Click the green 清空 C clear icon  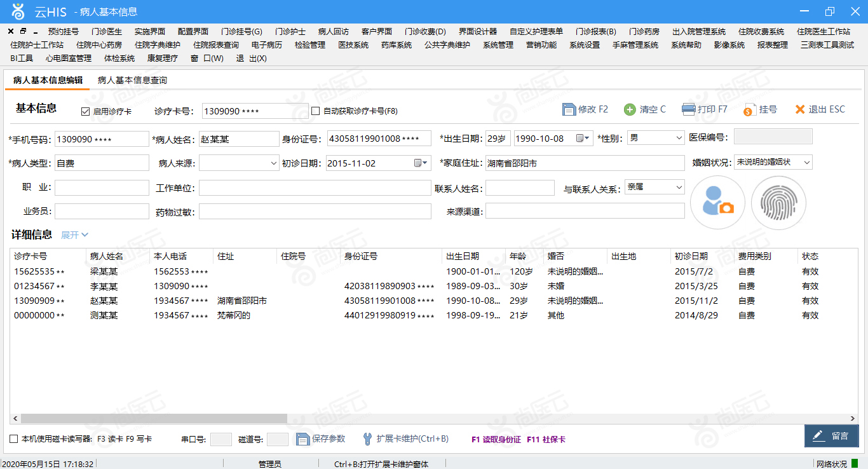tap(630, 109)
